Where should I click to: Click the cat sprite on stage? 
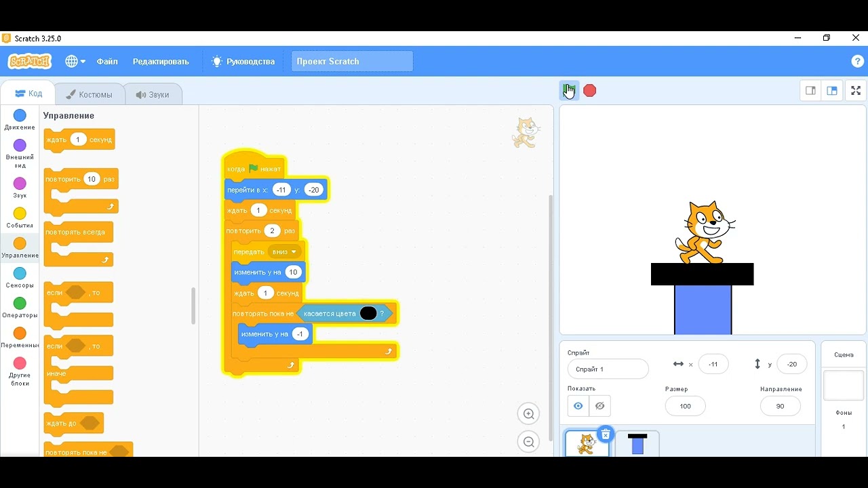[704, 232]
